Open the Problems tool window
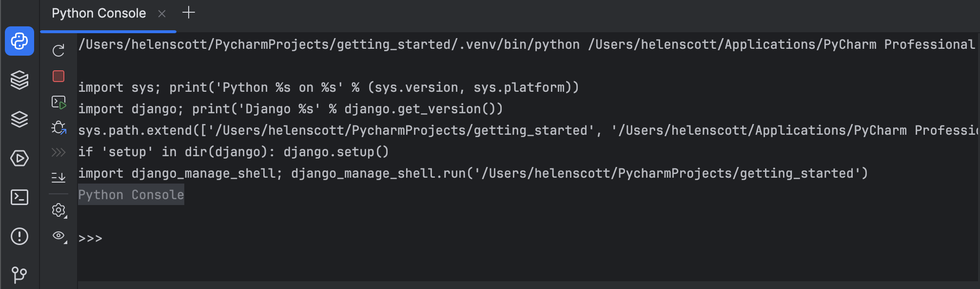980x289 pixels. (x=19, y=236)
